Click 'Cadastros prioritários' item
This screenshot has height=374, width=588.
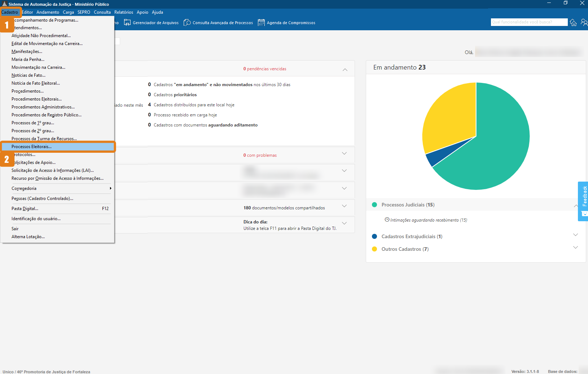(x=175, y=95)
